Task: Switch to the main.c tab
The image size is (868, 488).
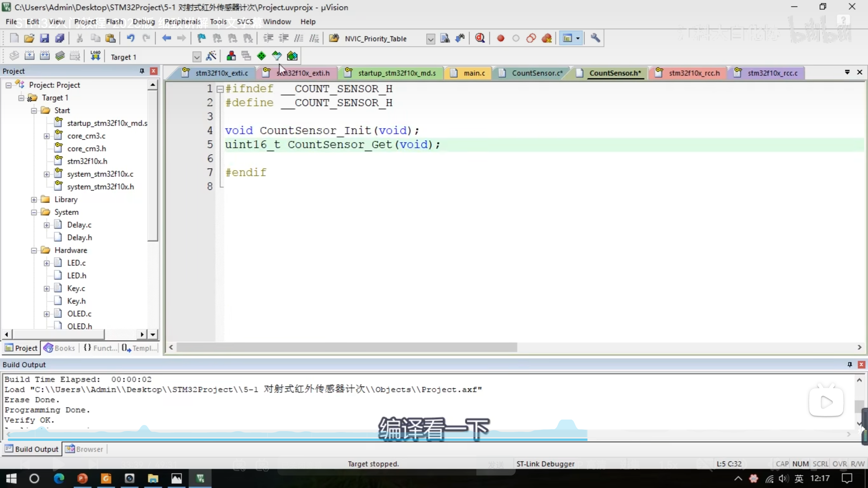Action: pos(474,73)
